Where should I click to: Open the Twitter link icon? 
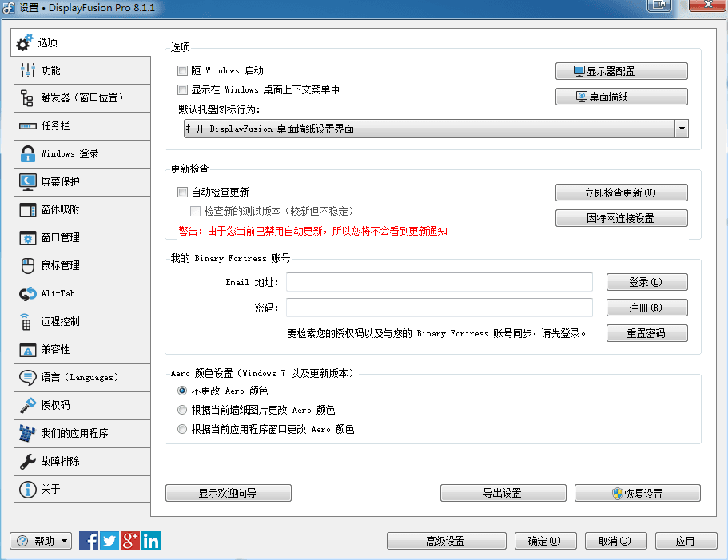click(109, 541)
